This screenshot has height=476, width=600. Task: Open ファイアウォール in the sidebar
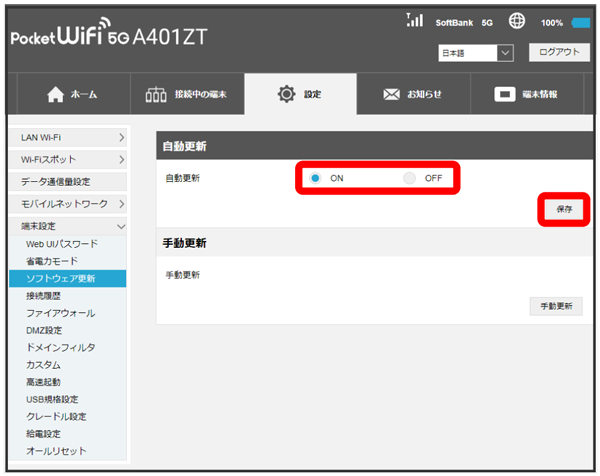pyautogui.click(x=60, y=313)
